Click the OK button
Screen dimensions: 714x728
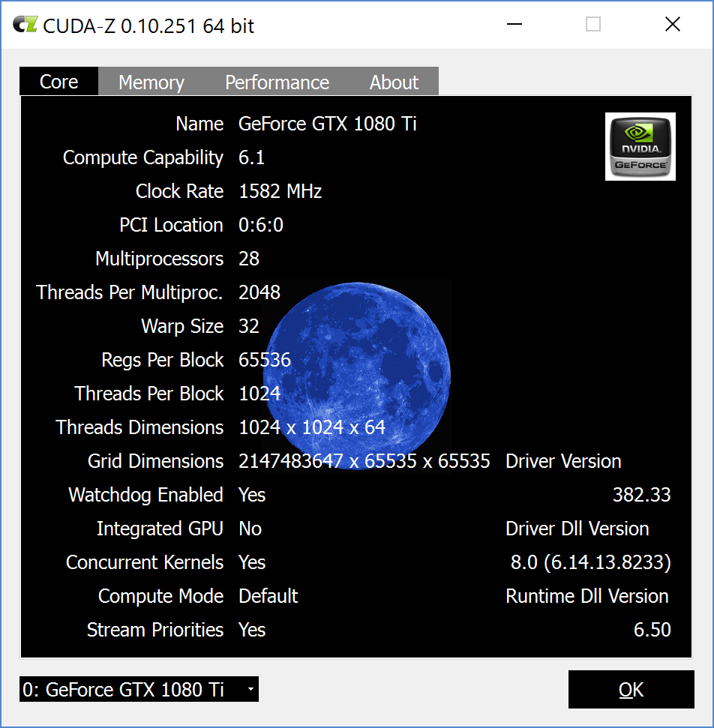click(x=631, y=690)
